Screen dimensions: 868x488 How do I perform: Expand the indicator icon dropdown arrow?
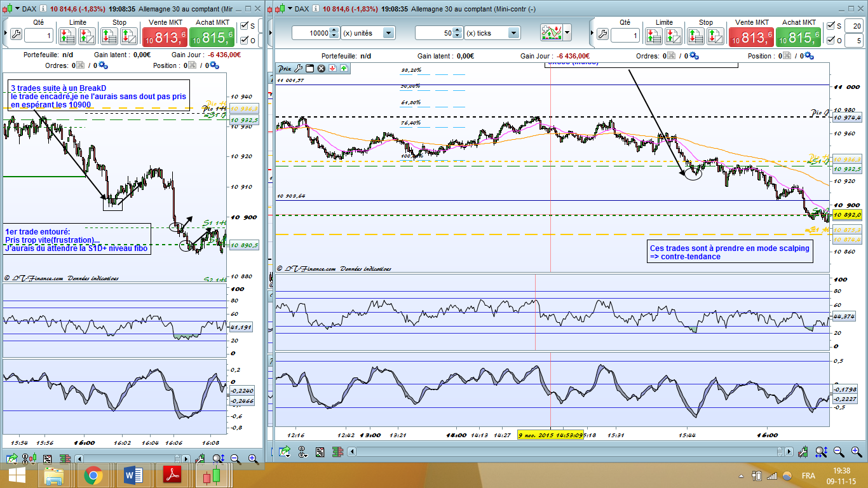click(x=567, y=32)
